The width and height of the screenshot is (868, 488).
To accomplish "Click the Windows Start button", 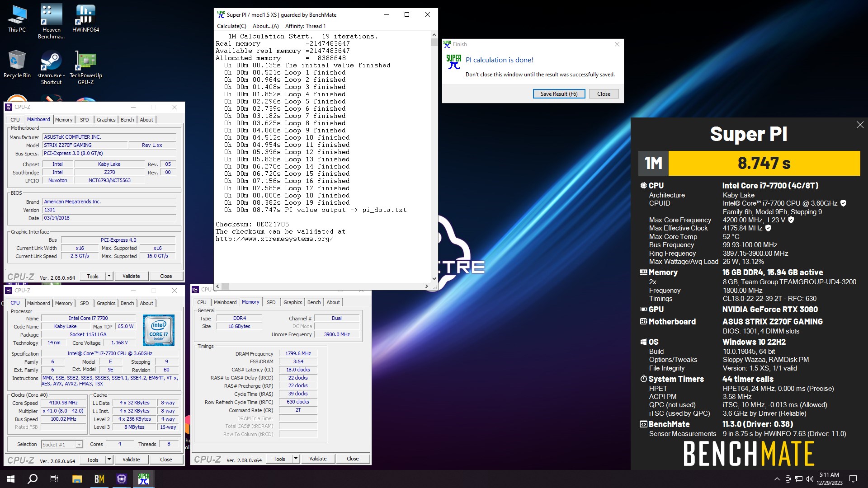I will pos(11,479).
